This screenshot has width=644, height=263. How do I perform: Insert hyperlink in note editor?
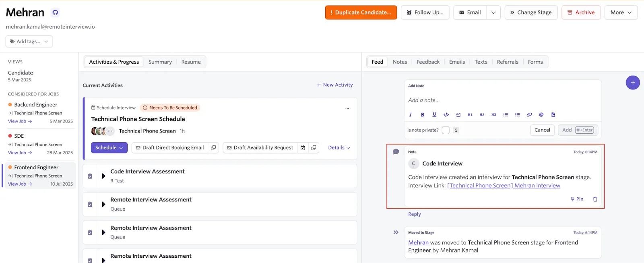coord(529,115)
